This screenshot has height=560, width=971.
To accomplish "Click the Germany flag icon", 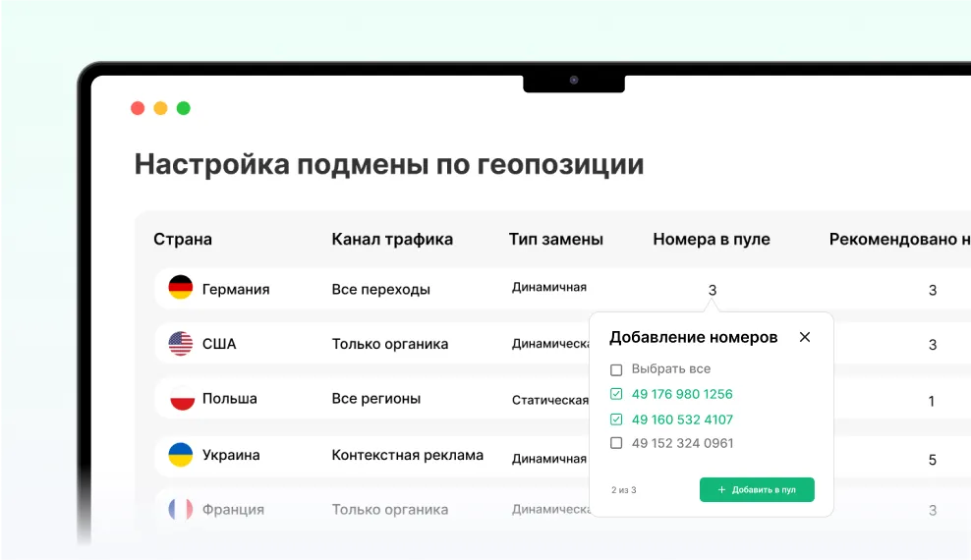I will pos(181,288).
